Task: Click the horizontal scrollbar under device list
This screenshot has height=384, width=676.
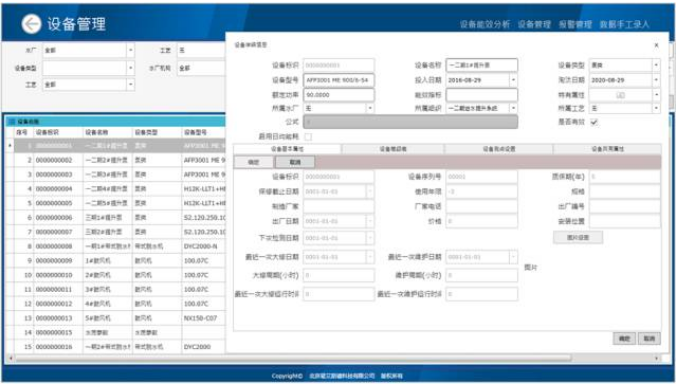Action: [294, 358]
